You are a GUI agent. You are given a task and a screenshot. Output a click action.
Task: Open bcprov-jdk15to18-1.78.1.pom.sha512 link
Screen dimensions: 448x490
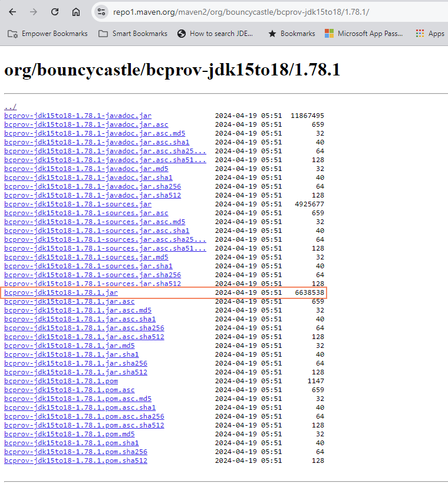point(75,461)
